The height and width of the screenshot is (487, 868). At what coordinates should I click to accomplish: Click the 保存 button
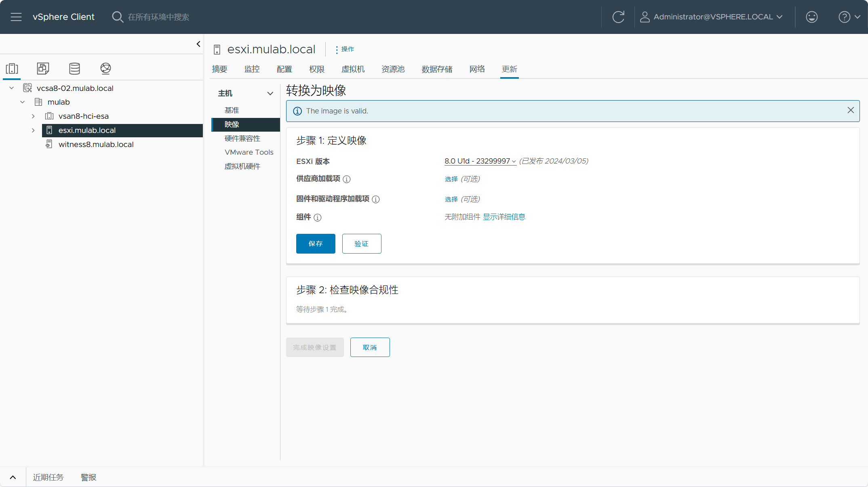316,243
